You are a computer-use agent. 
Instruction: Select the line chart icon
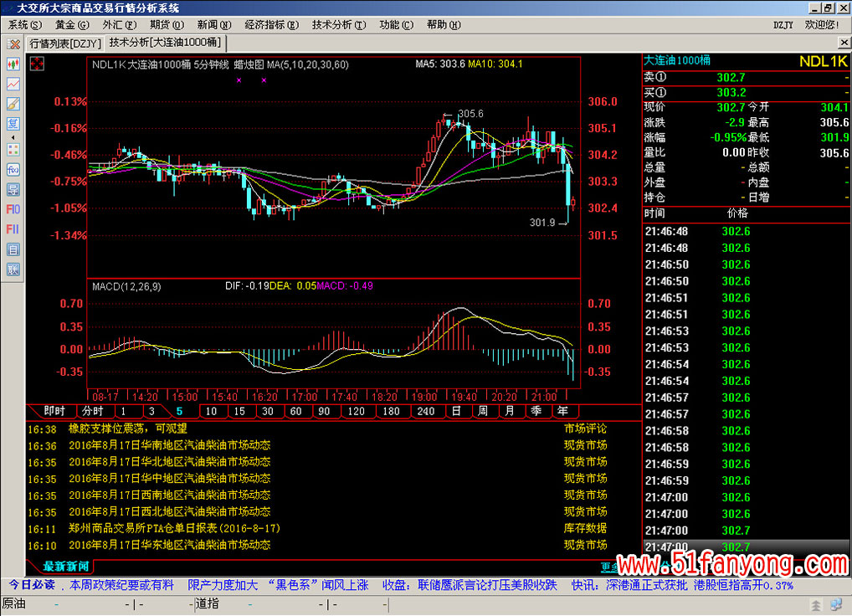(13, 85)
